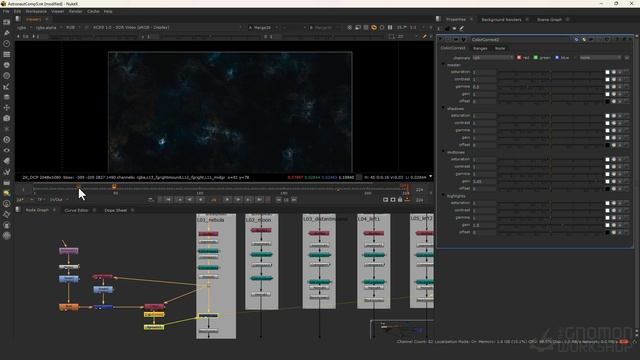Click the Filter nodes toolbar icon
640x360 pixels.
7,76
